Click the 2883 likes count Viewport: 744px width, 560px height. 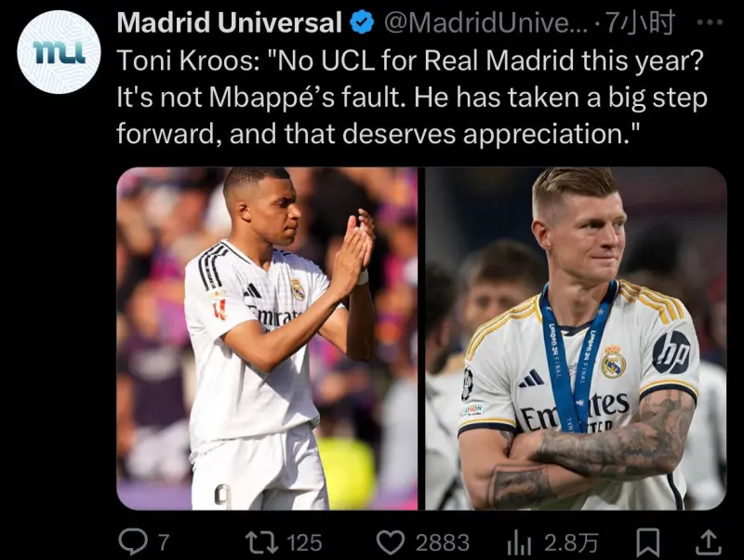[x=443, y=542]
